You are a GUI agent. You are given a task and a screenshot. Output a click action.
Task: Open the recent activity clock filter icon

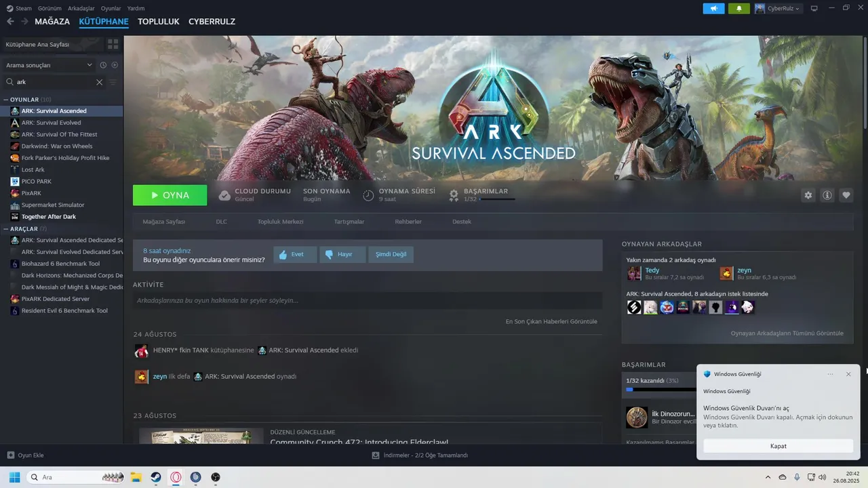point(103,65)
